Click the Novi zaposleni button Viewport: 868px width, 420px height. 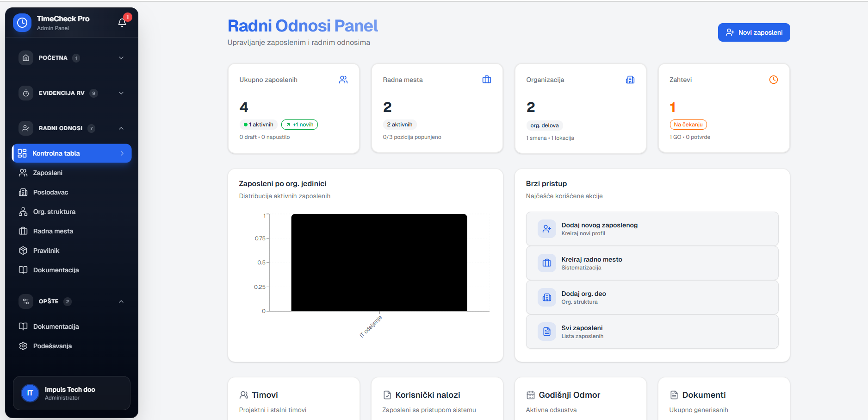pyautogui.click(x=754, y=32)
